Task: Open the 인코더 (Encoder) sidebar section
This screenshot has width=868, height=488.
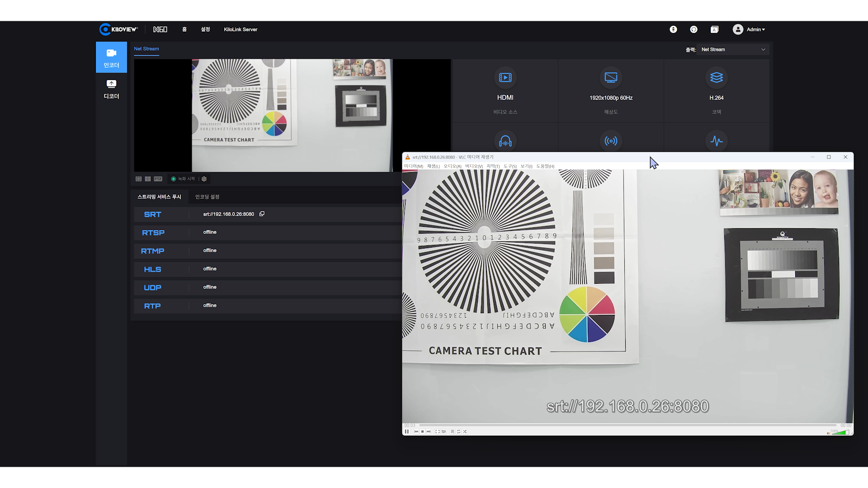Action: point(111,57)
